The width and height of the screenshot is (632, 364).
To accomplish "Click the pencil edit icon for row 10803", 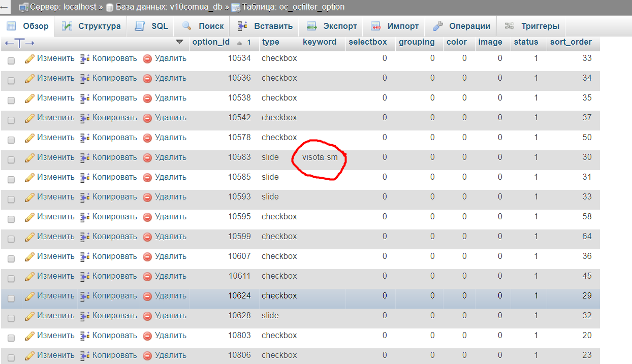I will [30, 336].
